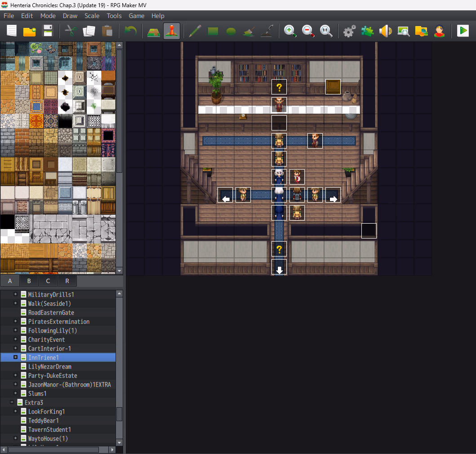Viewport: 476px width, 454px height.
Task: Open the Plugin Manager puzzle icon
Action: [367, 31]
